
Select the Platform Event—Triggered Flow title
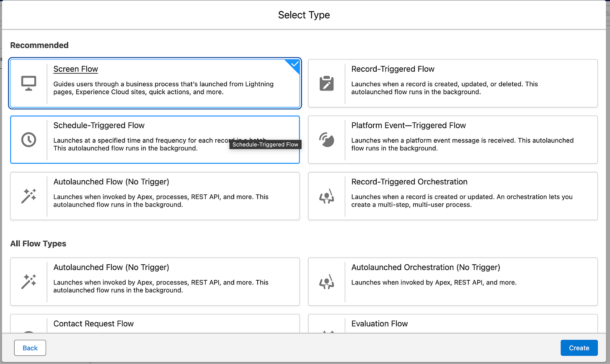(408, 125)
